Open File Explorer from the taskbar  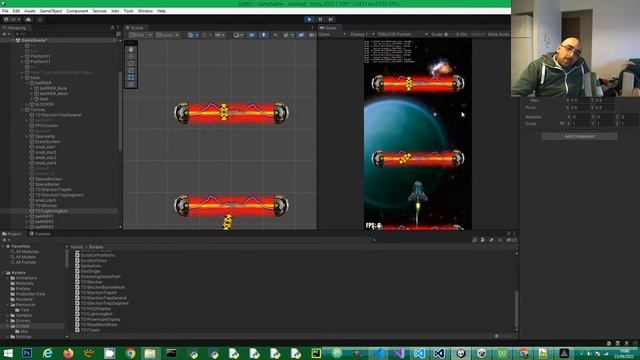[150, 353]
